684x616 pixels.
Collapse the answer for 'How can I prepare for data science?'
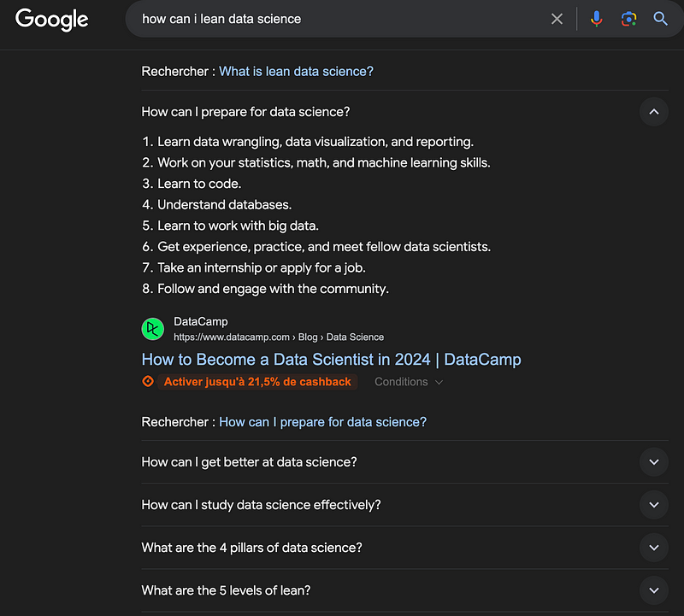click(653, 112)
